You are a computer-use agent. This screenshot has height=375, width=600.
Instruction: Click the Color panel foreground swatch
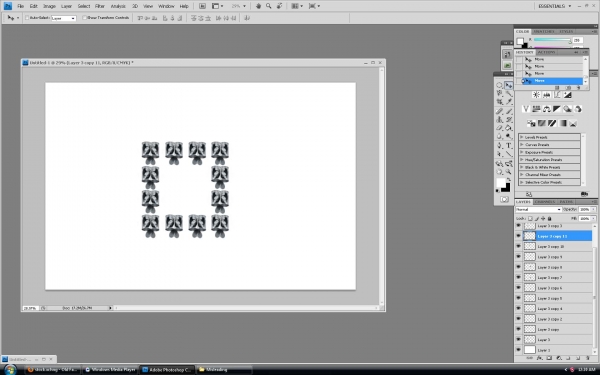tap(520, 41)
